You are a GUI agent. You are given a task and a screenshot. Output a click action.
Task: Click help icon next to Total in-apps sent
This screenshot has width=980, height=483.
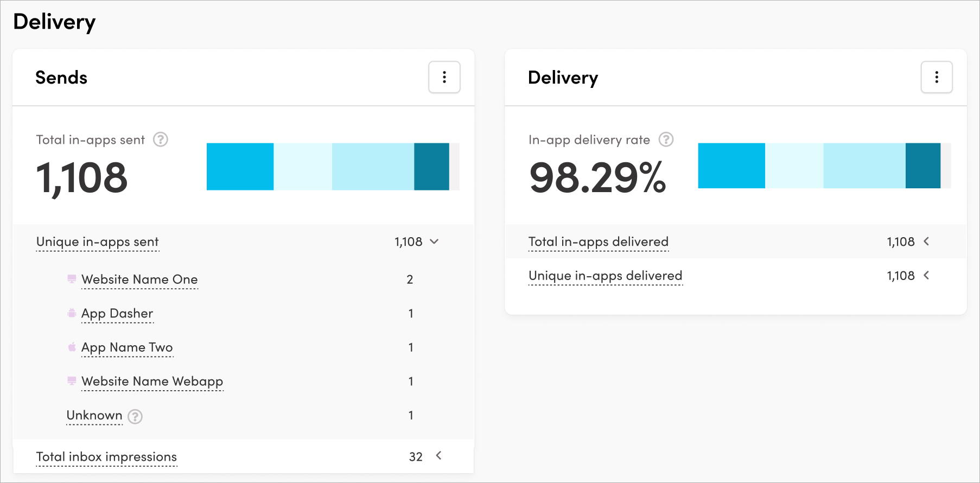tap(161, 139)
